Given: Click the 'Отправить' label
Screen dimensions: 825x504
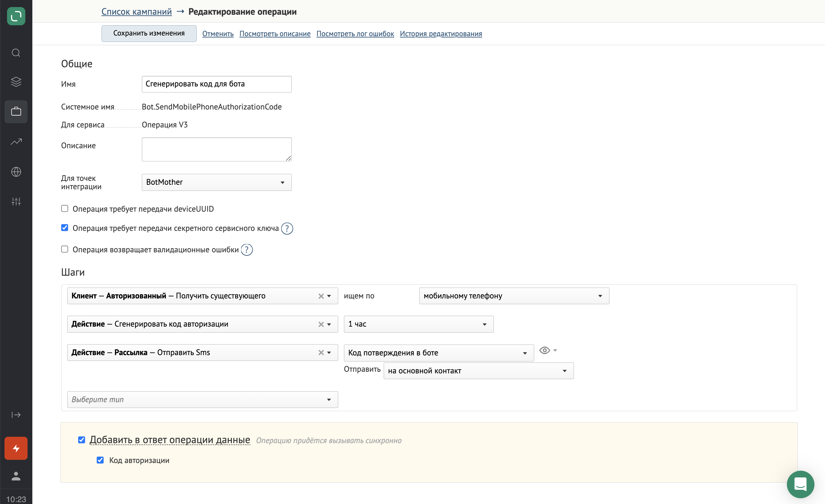Looking at the screenshot, I should [x=362, y=370].
